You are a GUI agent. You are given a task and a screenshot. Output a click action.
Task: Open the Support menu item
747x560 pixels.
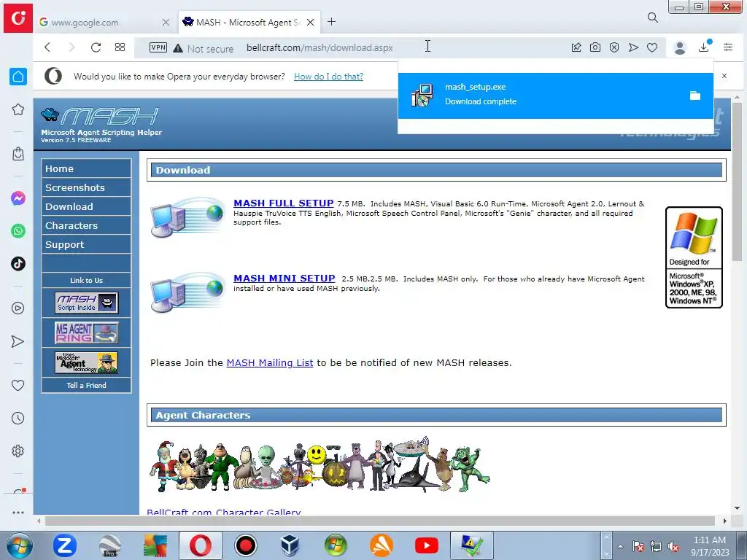[x=86, y=245]
